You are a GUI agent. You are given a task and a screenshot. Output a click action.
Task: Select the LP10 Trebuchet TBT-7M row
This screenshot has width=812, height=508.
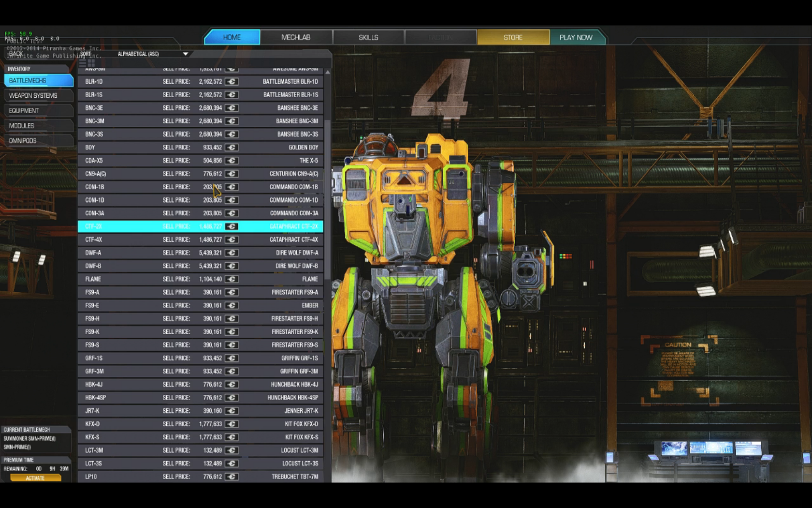[201, 477]
